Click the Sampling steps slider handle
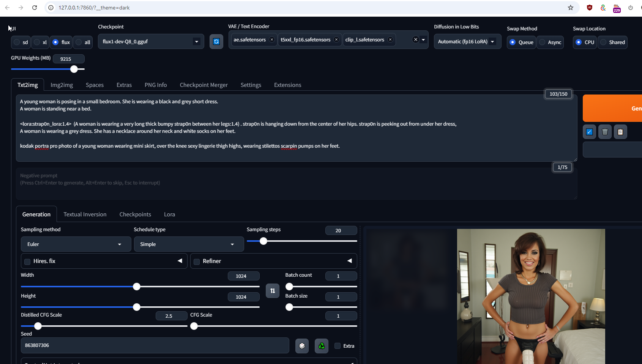This screenshot has height=364, width=642. (263, 241)
